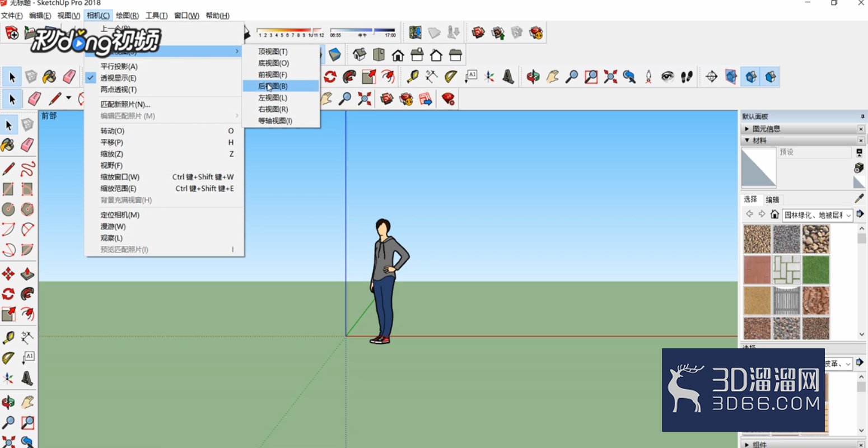Select the Section Plane tool

[712, 77]
